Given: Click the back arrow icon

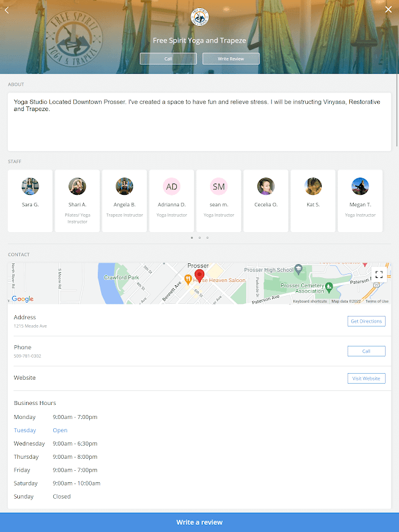Looking at the screenshot, I should [x=7, y=10].
